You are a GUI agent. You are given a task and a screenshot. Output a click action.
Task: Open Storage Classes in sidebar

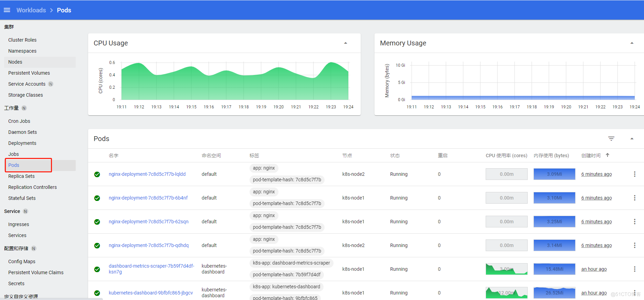(25, 95)
